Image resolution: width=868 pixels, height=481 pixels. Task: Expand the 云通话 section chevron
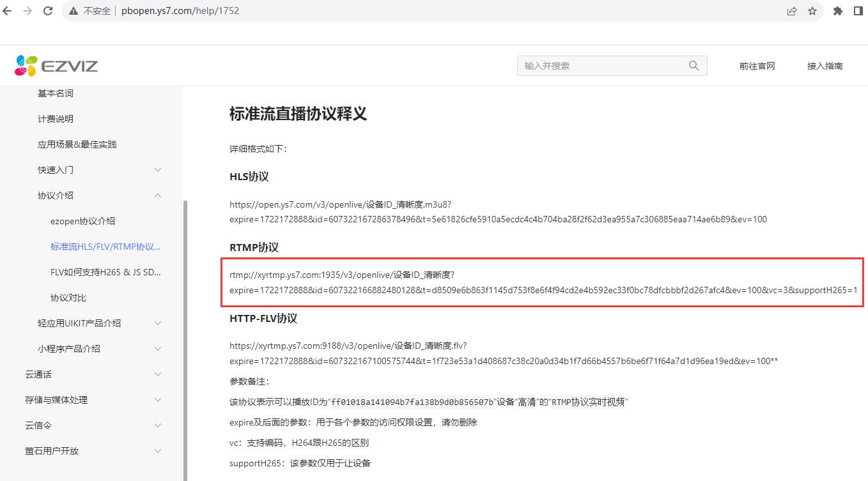tap(158, 374)
